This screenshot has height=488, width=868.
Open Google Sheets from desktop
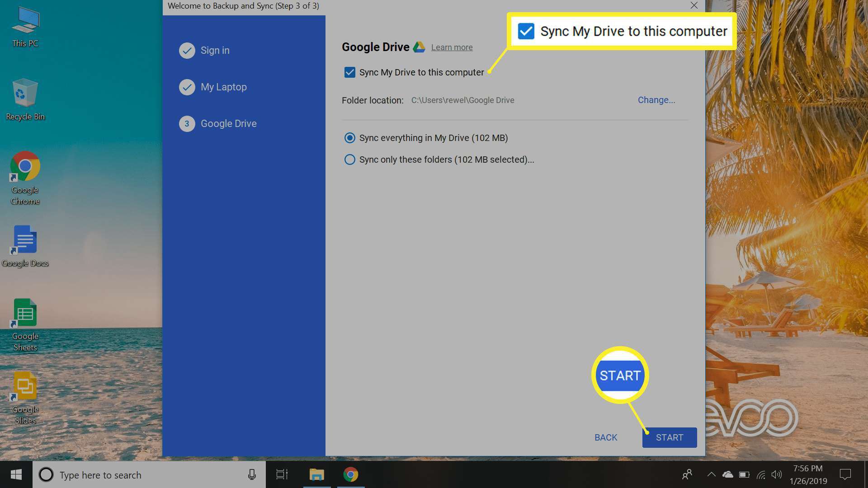click(25, 324)
